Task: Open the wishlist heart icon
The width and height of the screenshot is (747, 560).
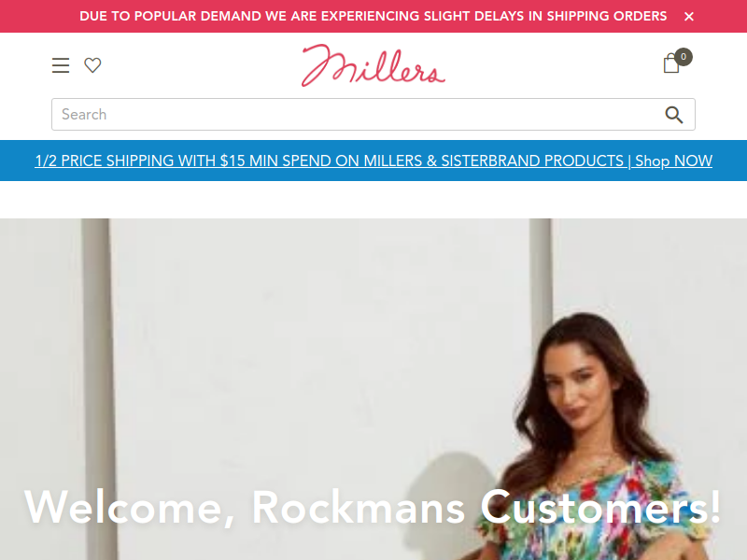Action: 92,65
